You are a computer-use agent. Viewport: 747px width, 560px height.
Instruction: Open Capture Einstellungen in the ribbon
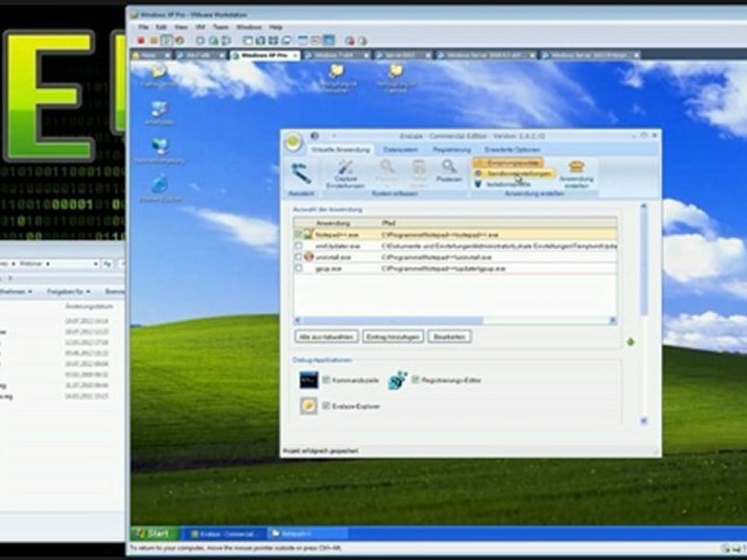(x=345, y=173)
